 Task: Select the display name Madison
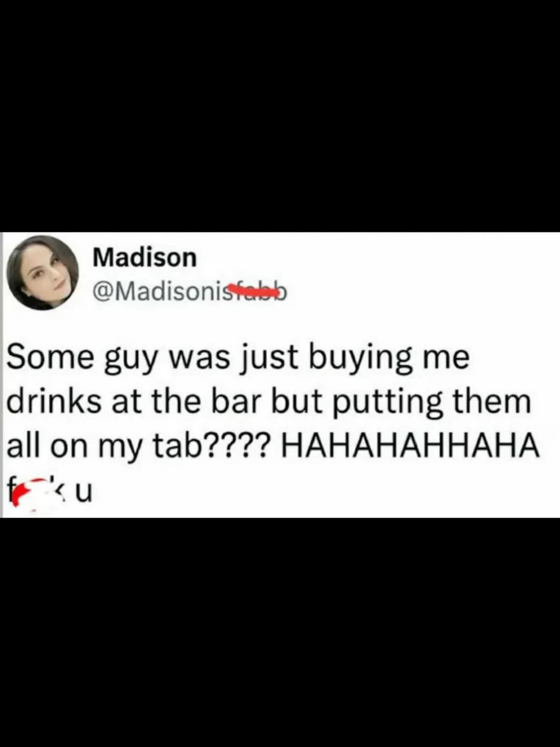coord(145,258)
